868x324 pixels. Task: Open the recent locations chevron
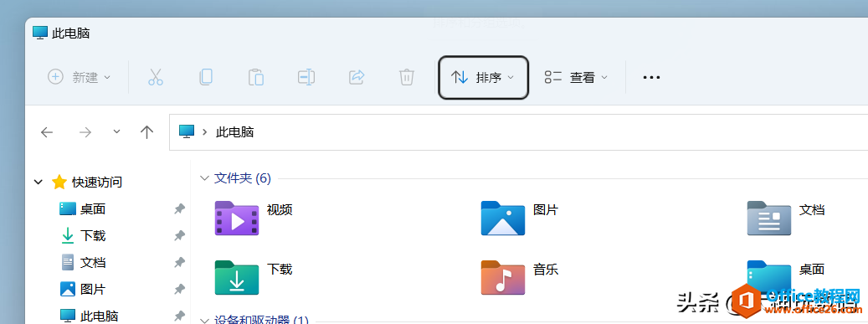[x=116, y=131]
